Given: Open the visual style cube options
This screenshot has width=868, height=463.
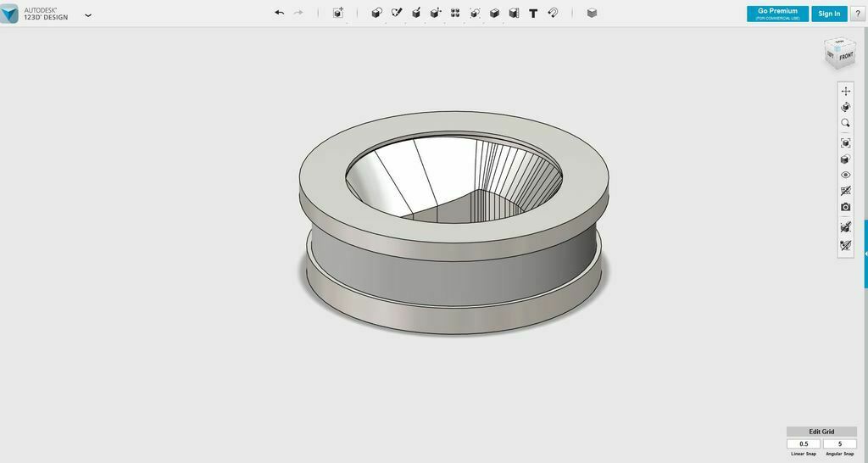Looking at the screenshot, I should (x=845, y=159).
